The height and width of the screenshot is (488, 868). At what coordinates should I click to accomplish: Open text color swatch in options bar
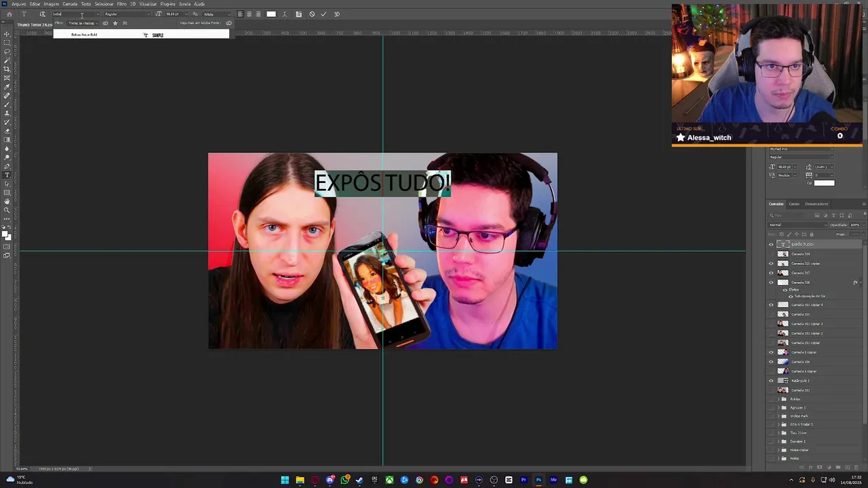pos(271,14)
